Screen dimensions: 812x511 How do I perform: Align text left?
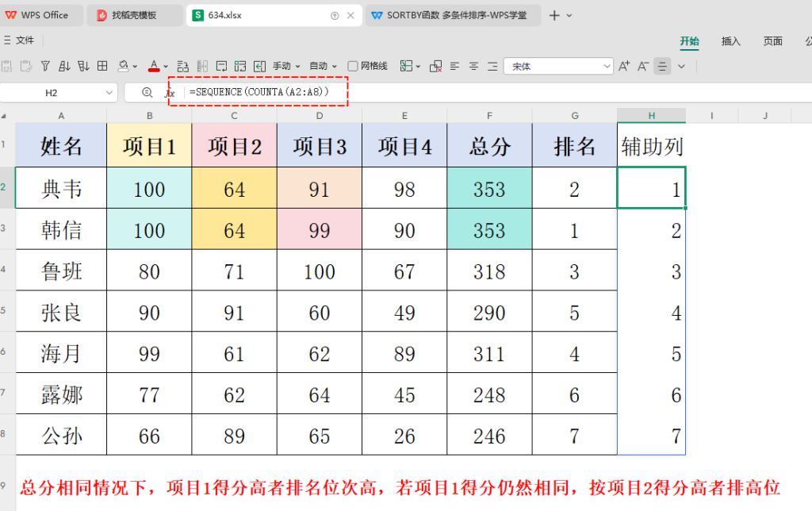coord(454,66)
